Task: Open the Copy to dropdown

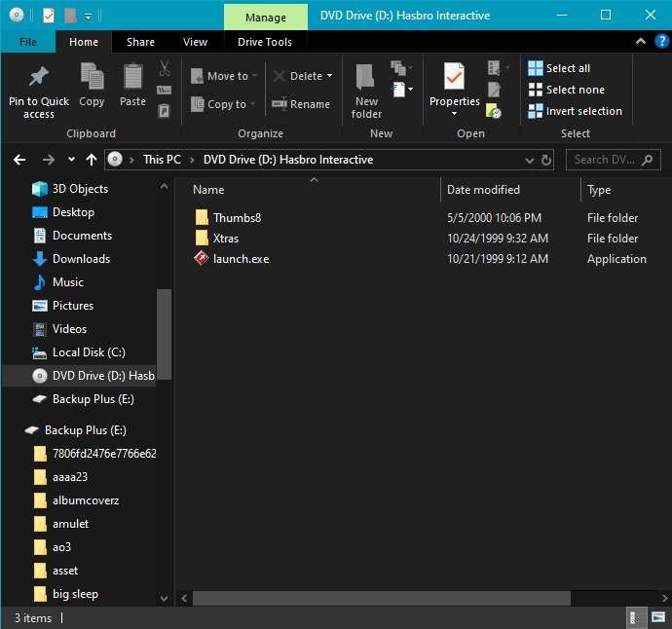Action: tap(252, 104)
